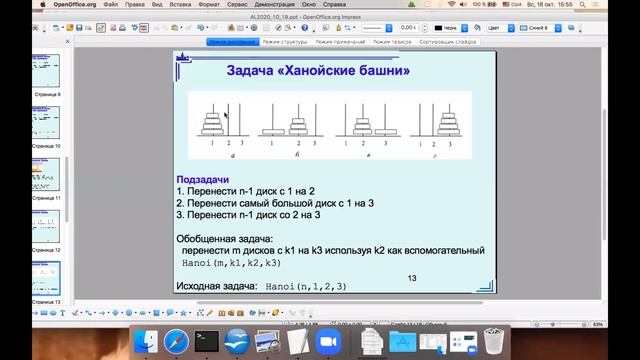Select the Flowchart shapes tool

coord(156,313)
